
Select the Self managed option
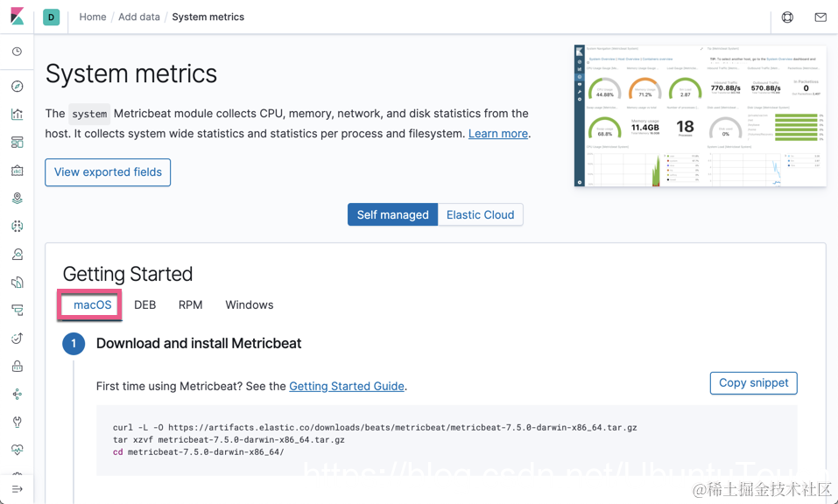393,214
